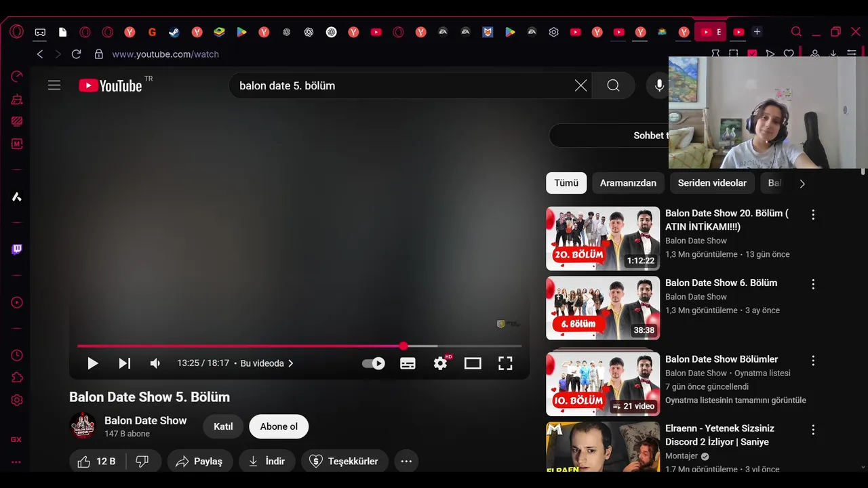Select the Aramanızdan filter chip

click(628, 183)
